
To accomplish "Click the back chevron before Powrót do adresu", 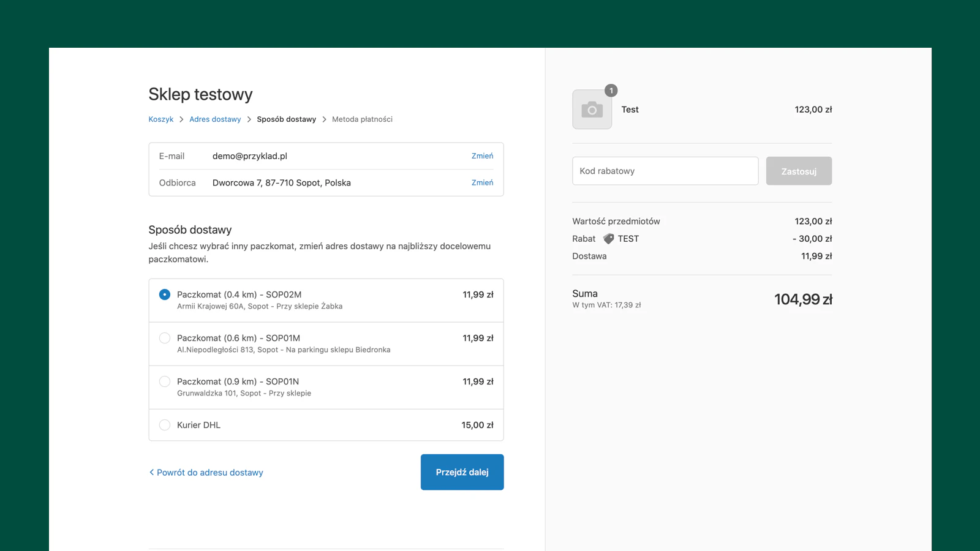I will click(x=151, y=472).
